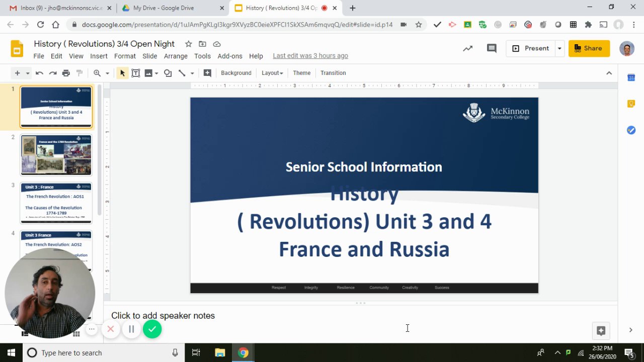The image size is (644, 362).
Task: Click the yellow Share button
Action: pos(589,48)
